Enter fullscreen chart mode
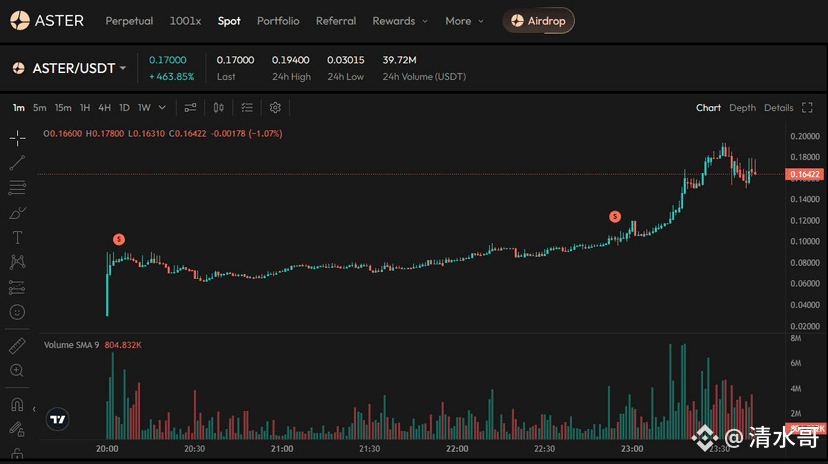This screenshot has width=828, height=464. pos(807,108)
